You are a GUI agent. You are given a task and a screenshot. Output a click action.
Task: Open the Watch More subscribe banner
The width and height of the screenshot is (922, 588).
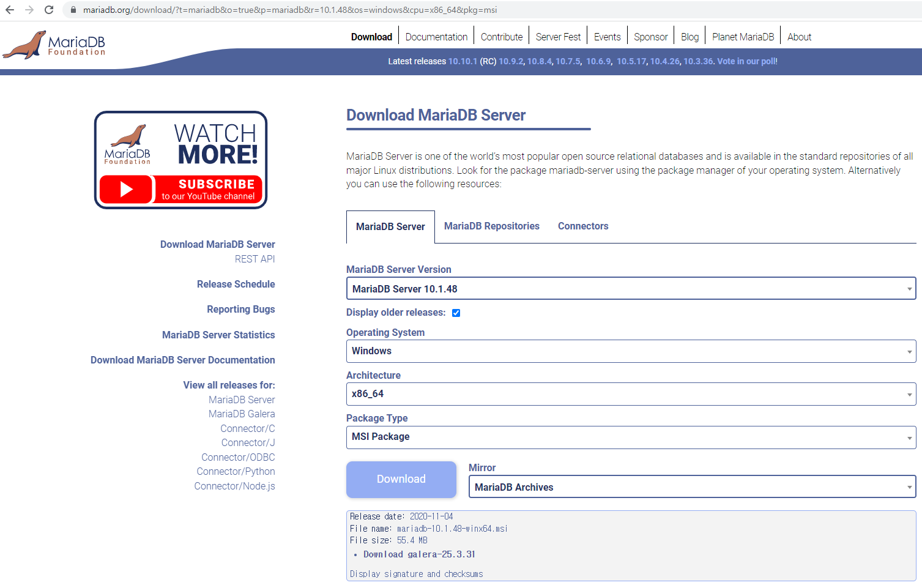tap(180, 160)
